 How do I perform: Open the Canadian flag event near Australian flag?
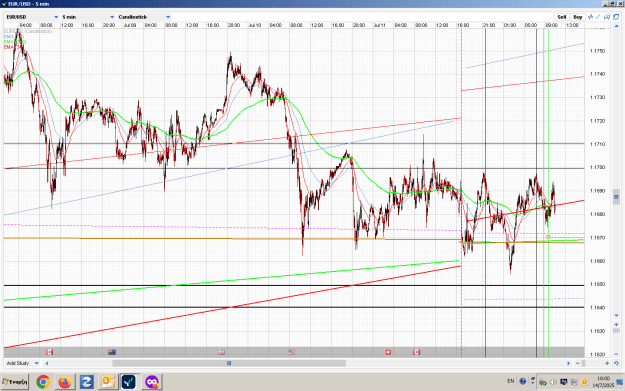coord(49,352)
